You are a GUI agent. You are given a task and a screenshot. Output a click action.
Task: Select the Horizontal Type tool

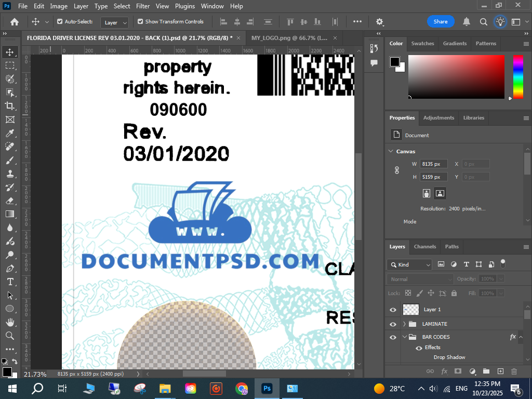coord(10,282)
